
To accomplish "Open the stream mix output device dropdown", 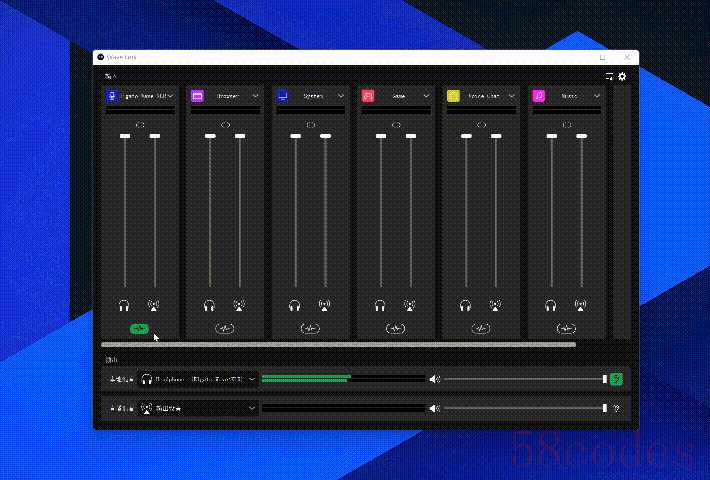I will tap(198, 408).
